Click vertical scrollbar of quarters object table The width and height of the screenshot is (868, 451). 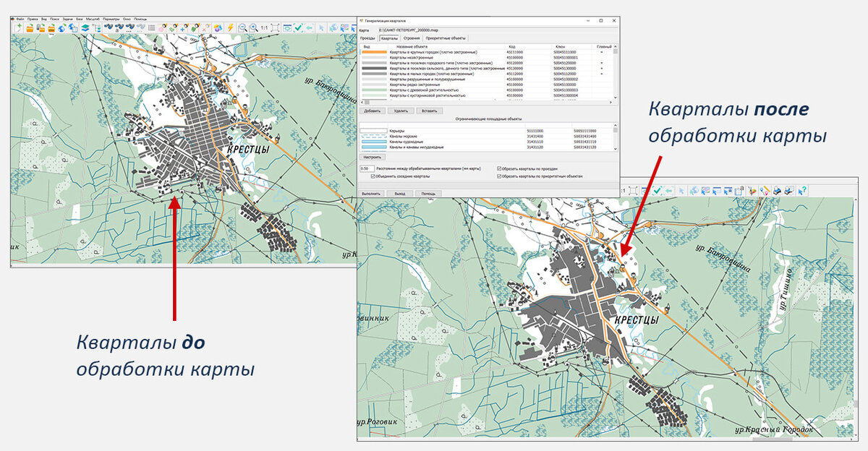click(x=616, y=72)
